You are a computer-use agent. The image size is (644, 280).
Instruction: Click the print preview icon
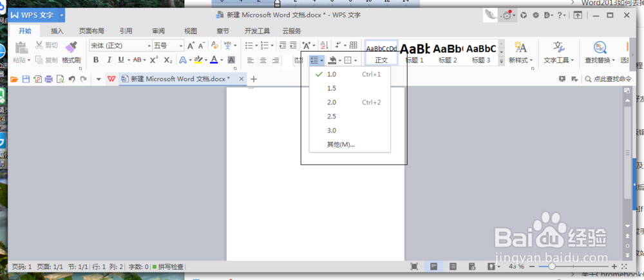(61, 79)
